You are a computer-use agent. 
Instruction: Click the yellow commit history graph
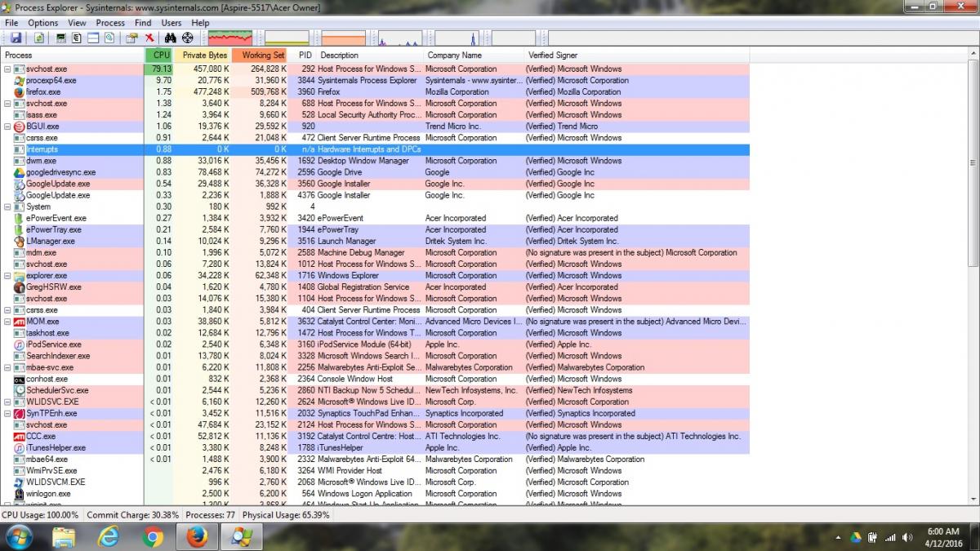point(287,38)
